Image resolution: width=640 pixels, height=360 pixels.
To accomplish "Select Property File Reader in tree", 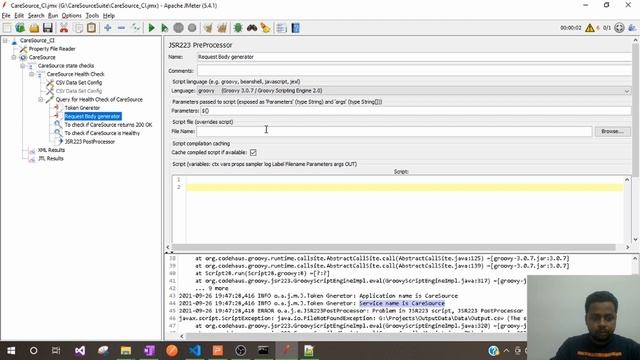I will [x=52, y=49].
